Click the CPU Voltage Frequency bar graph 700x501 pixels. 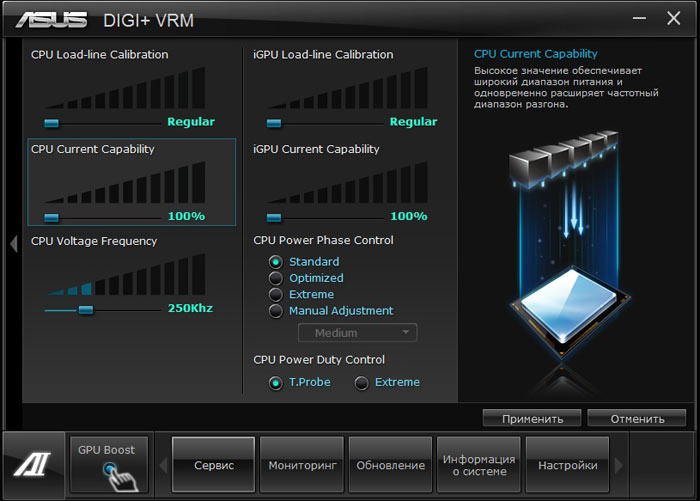point(125,275)
